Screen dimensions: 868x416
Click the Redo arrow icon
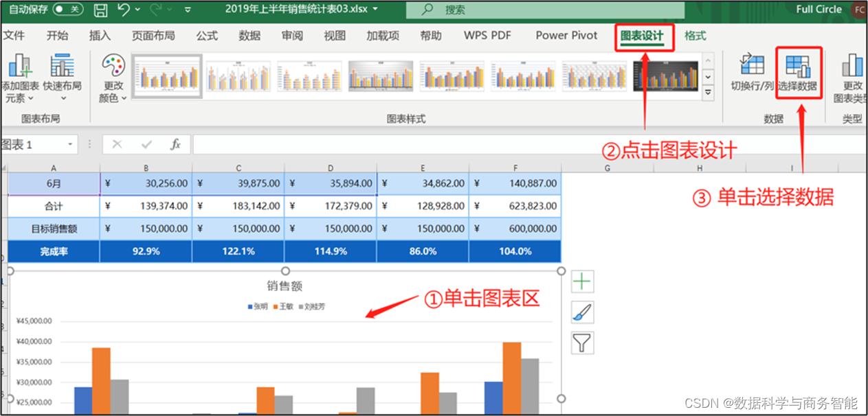coord(156,10)
